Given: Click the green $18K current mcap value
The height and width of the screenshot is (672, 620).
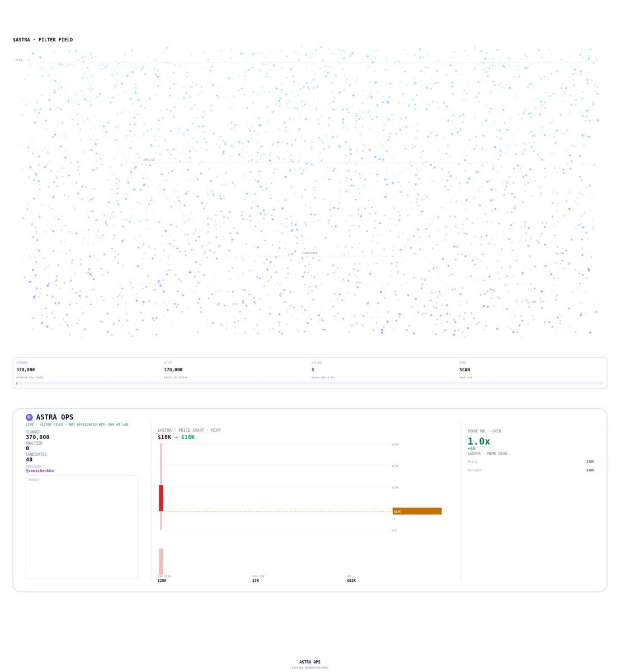Looking at the screenshot, I should coord(188,437).
